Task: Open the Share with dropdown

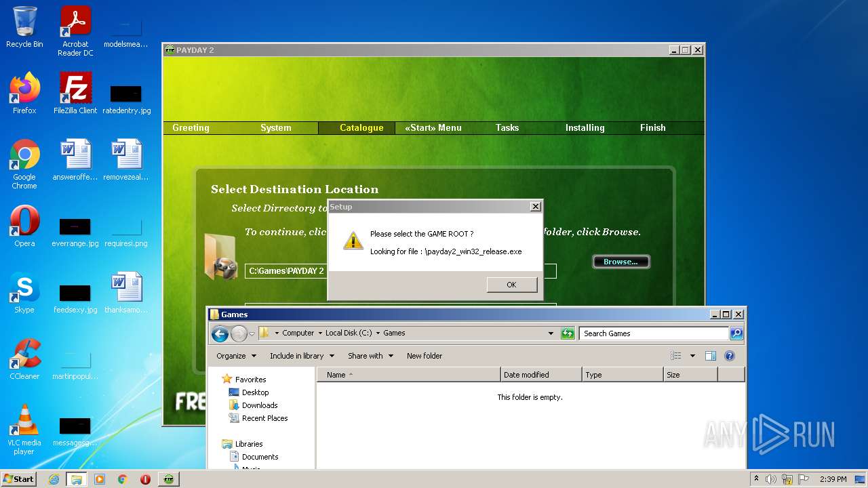Action: [x=370, y=356]
